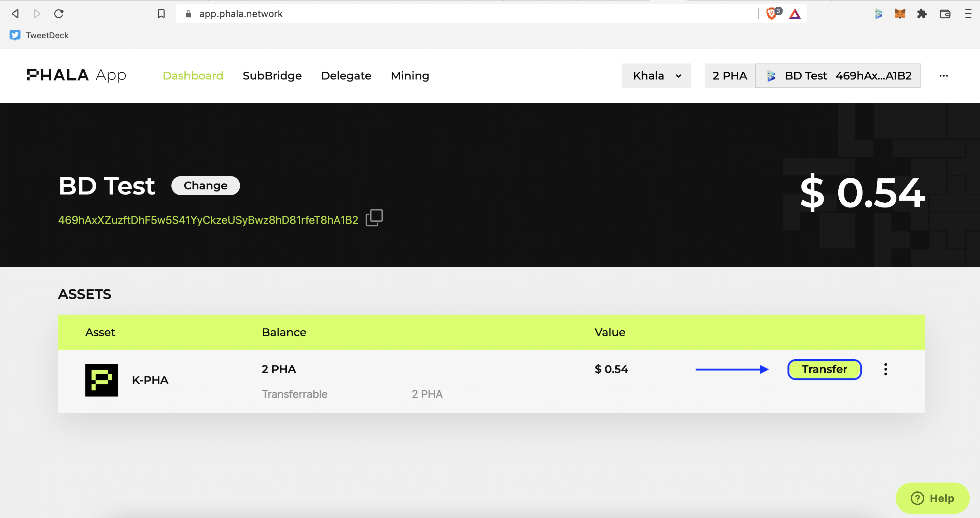
Task: Open MetaMask fox extension
Action: click(x=900, y=14)
